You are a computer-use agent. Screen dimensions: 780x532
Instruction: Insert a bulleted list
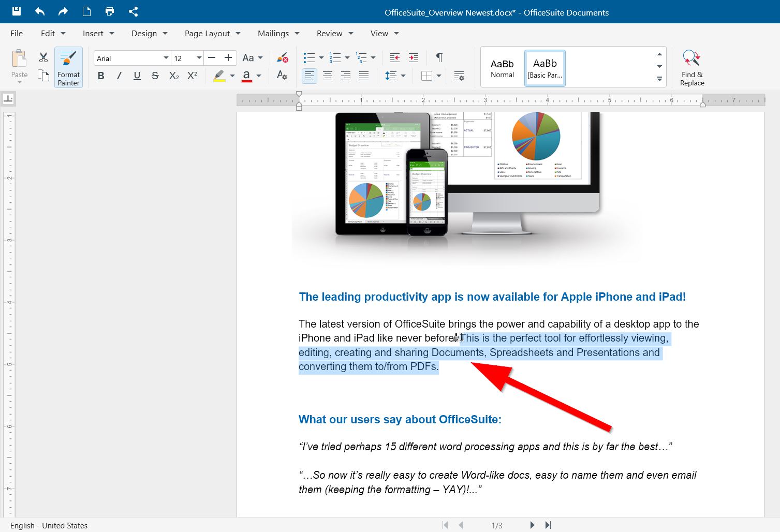309,57
